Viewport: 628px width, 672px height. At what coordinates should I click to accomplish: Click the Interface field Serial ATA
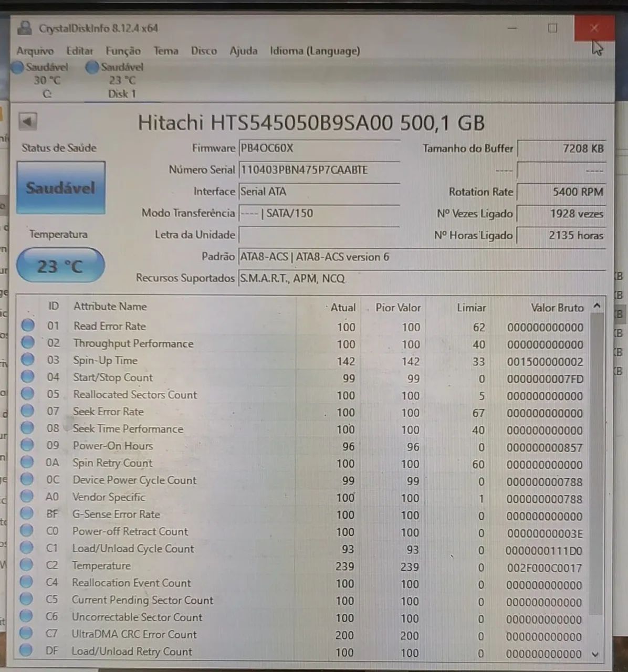(319, 192)
